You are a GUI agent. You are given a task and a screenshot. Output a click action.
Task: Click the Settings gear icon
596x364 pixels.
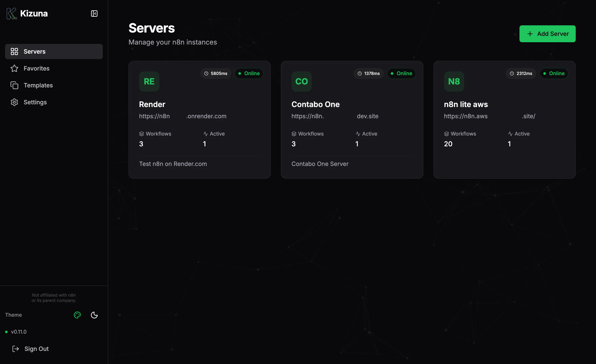(15, 102)
